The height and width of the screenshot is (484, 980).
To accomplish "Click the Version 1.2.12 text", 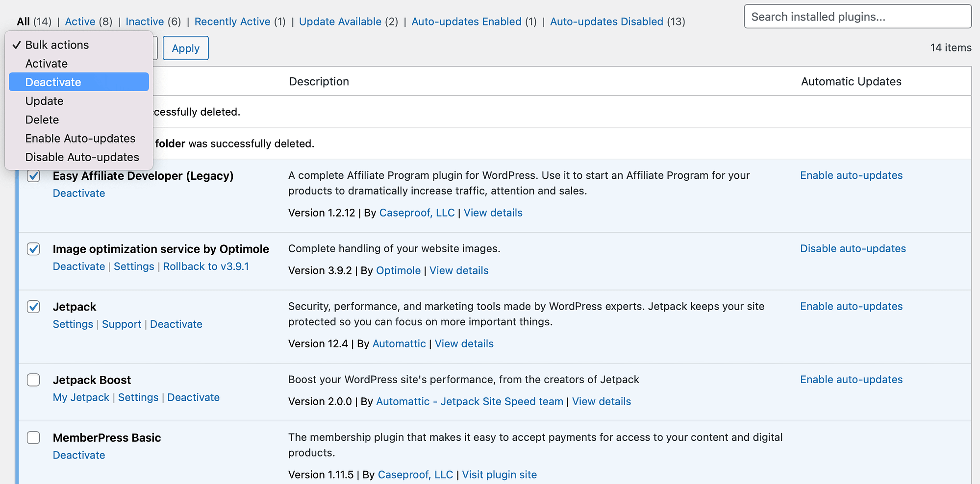I will coord(322,213).
